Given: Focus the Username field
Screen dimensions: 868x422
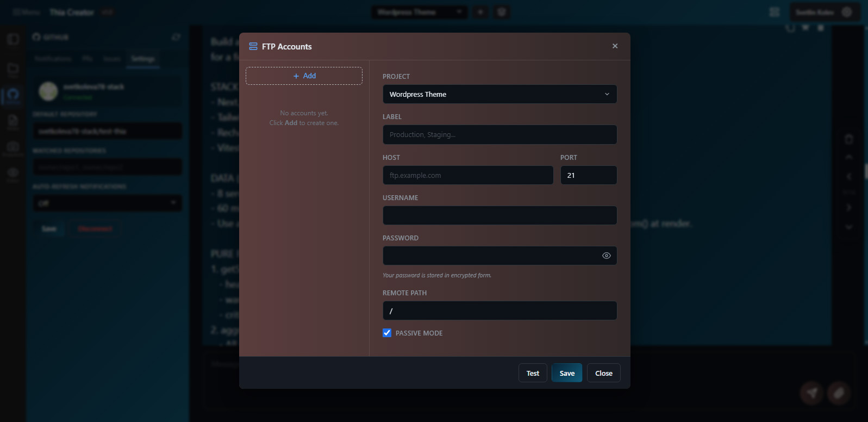Looking at the screenshot, I should tap(499, 215).
